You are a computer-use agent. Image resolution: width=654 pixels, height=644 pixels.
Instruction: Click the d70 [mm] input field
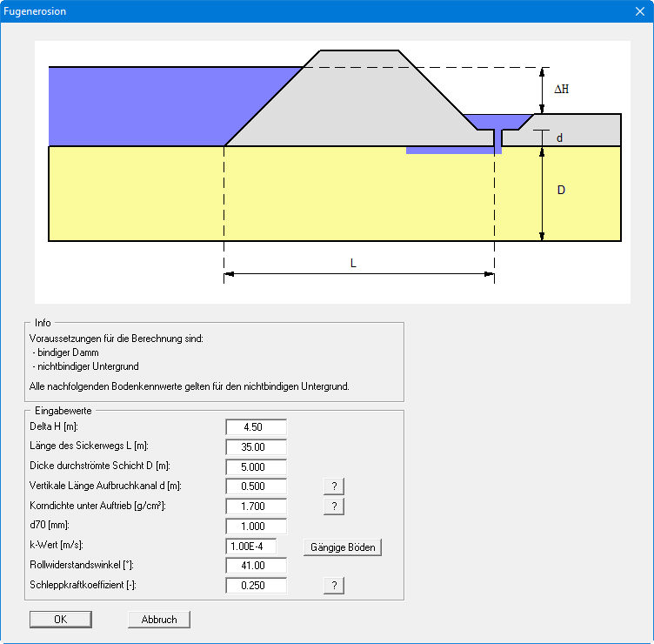tap(255, 527)
